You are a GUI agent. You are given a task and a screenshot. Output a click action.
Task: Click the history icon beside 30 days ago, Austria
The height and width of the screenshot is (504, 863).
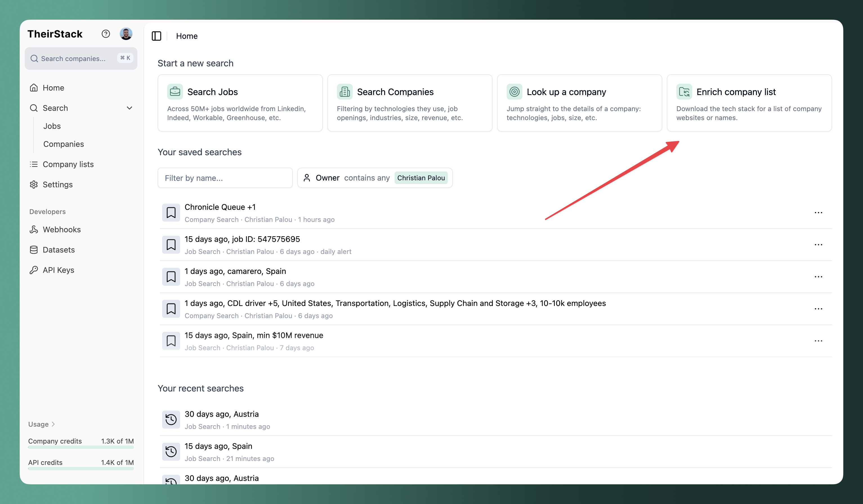pos(171,419)
